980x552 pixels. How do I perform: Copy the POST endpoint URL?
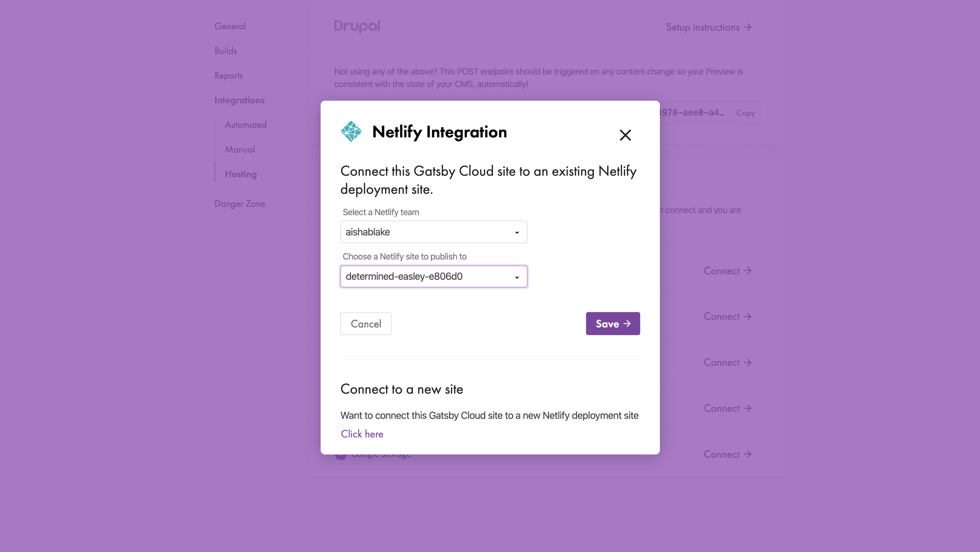click(x=745, y=113)
